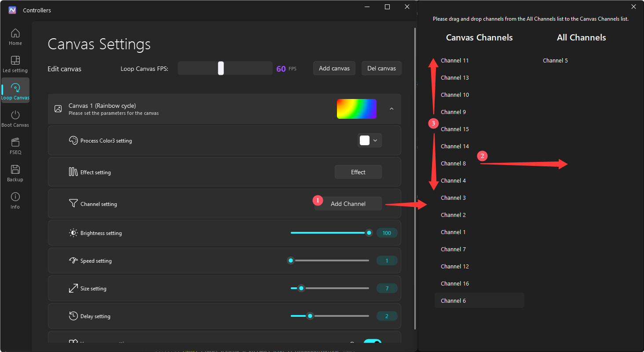Click the Delay setting slider handle

[x=310, y=316]
